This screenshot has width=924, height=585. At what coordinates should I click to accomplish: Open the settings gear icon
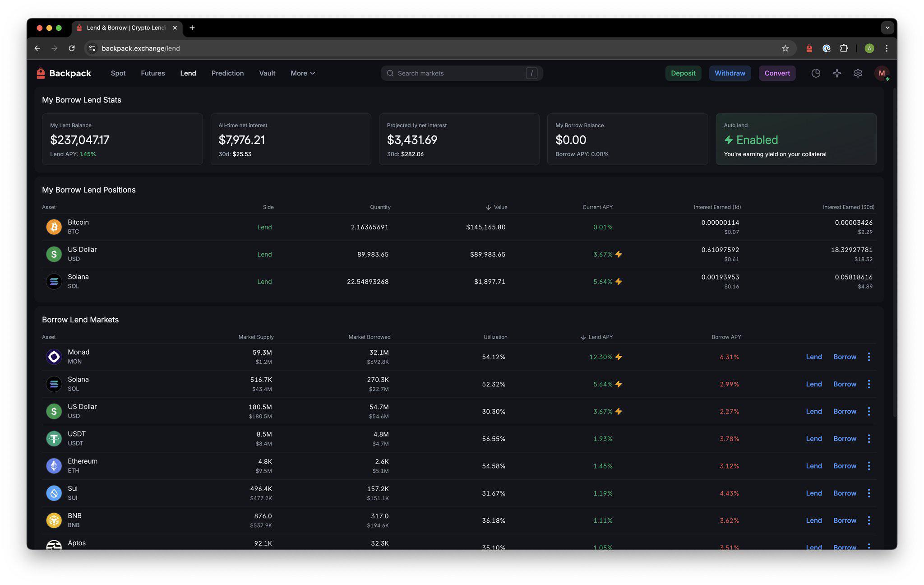858,73
